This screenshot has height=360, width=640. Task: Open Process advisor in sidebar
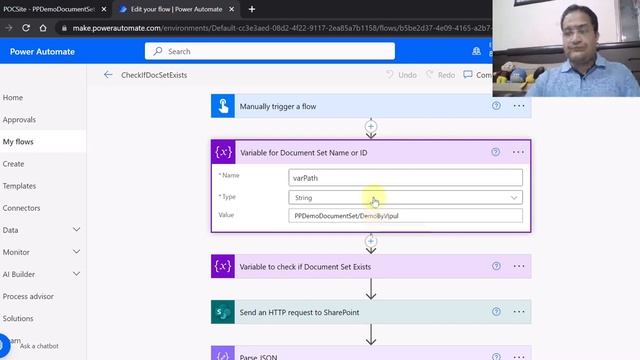click(x=28, y=296)
